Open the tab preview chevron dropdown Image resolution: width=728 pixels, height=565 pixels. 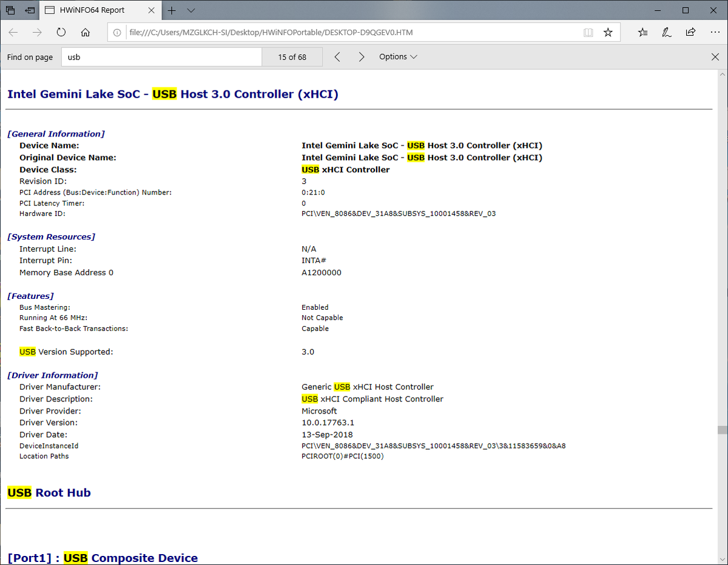pos(191,10)
